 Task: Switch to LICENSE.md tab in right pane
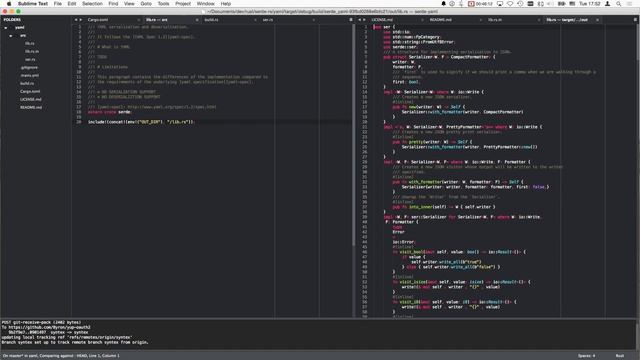(382, 20)
